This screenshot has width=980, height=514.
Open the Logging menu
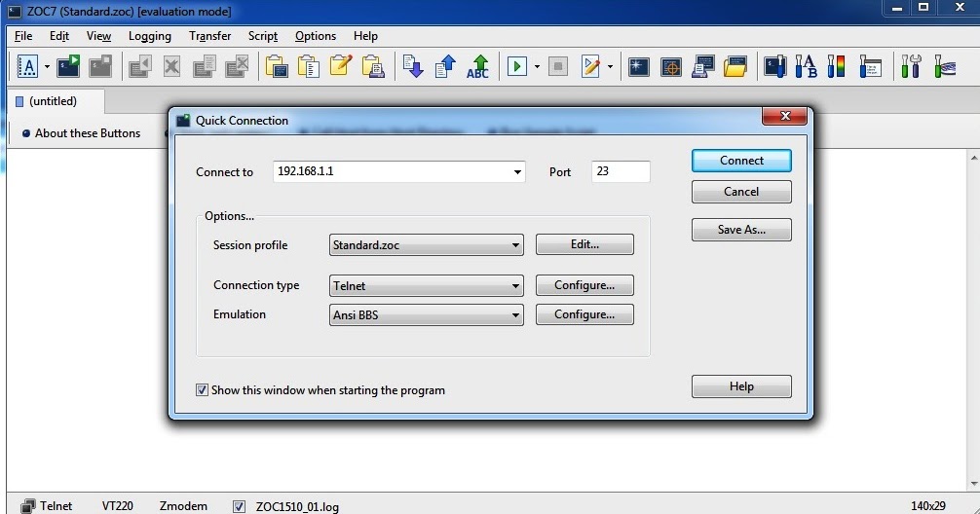[150, 36]
